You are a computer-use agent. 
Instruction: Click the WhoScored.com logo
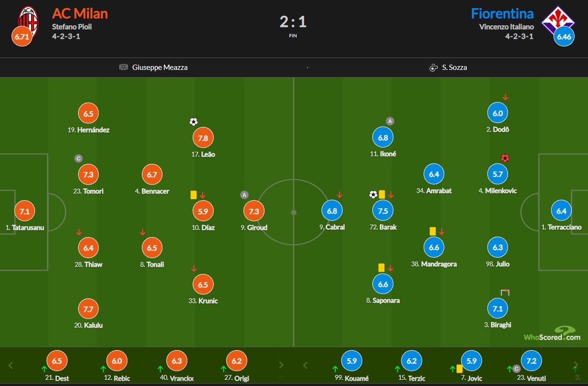[x=552, y=333]
